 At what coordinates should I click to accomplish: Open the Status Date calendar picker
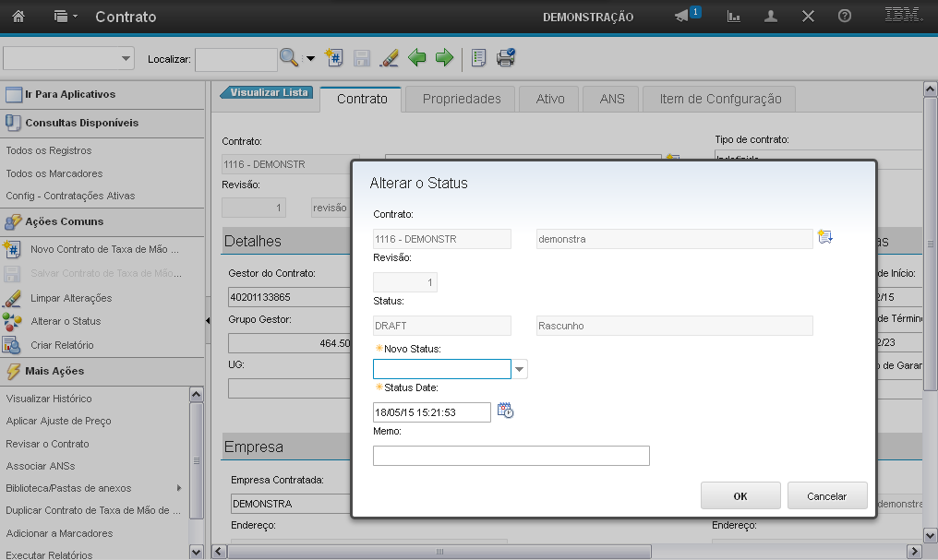(x=505, y=411)
